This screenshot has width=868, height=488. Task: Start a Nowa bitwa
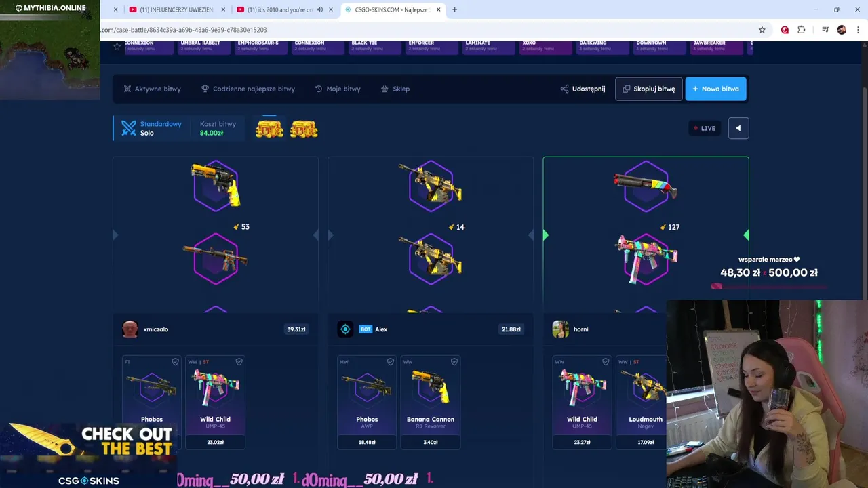(x=715, y=89)
